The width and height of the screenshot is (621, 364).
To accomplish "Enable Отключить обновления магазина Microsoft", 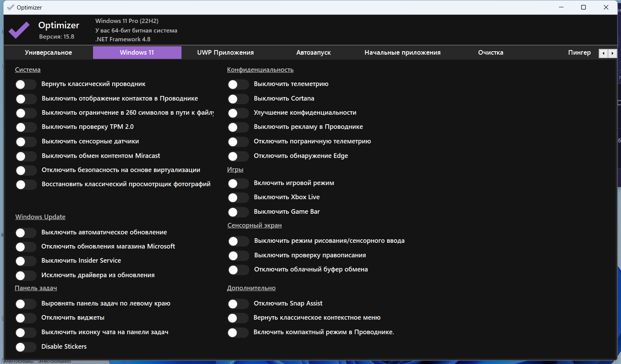I will point(26,247).
